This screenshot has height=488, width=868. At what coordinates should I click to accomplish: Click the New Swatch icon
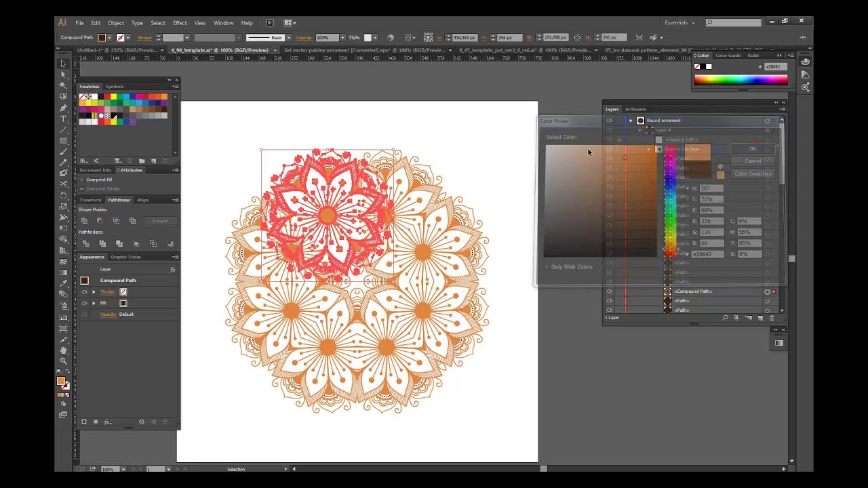(155, 161)
